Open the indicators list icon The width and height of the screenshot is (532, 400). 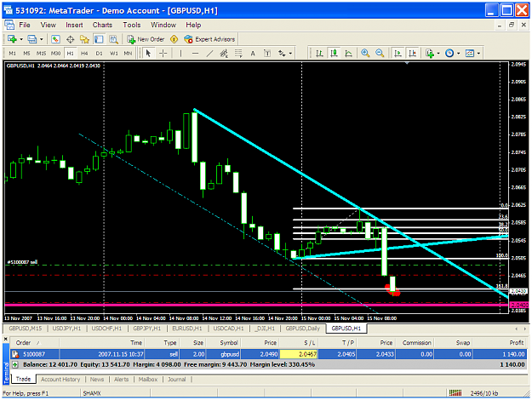430,54
